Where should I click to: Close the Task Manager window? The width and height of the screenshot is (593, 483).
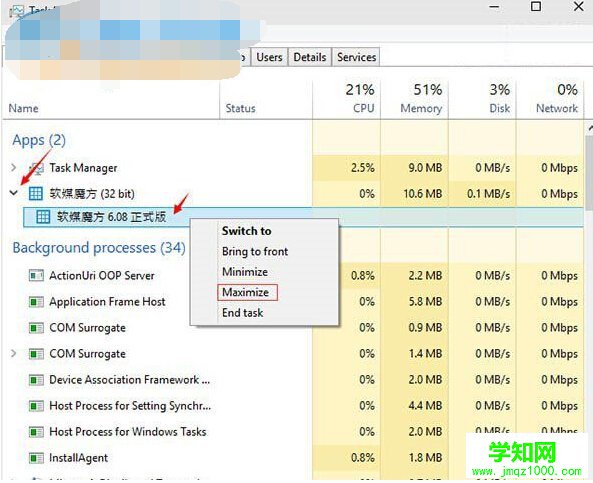point(579,6)
